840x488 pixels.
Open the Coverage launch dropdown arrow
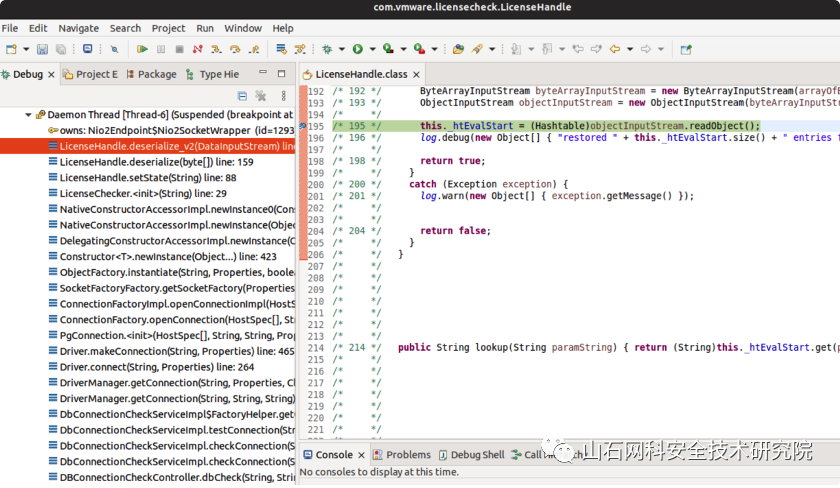coord(403,49)
